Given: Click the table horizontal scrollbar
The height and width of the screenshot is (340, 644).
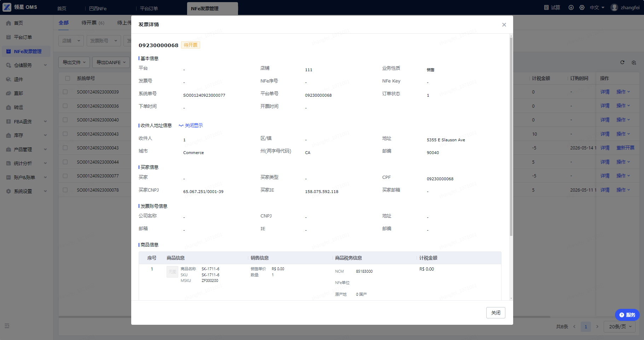Looking at the screenshot, I should click(304, 317).
